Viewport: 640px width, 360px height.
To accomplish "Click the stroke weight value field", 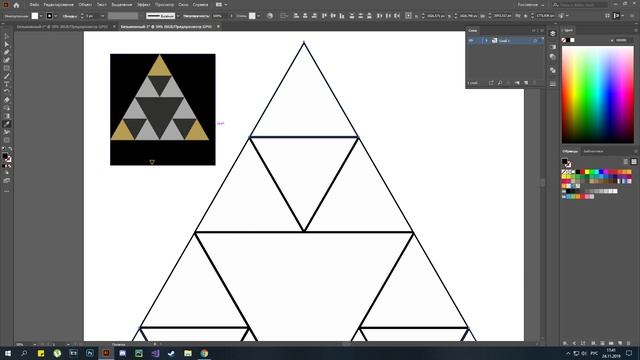I will 91,16.
